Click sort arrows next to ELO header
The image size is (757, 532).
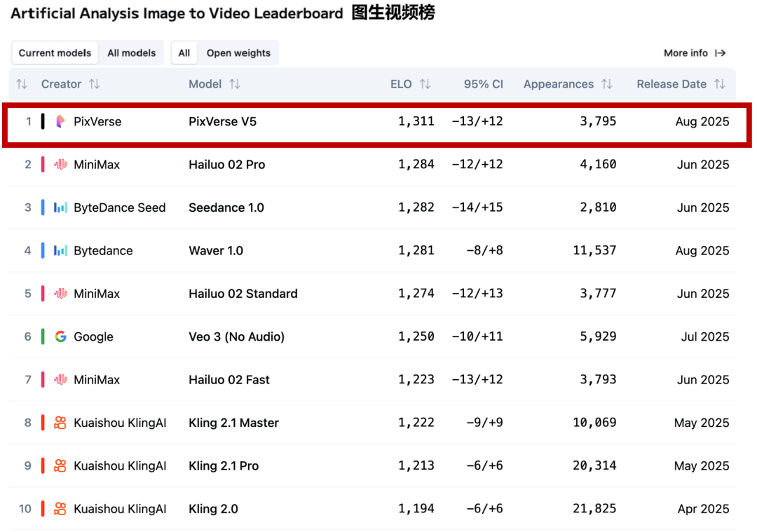[425, 85]
